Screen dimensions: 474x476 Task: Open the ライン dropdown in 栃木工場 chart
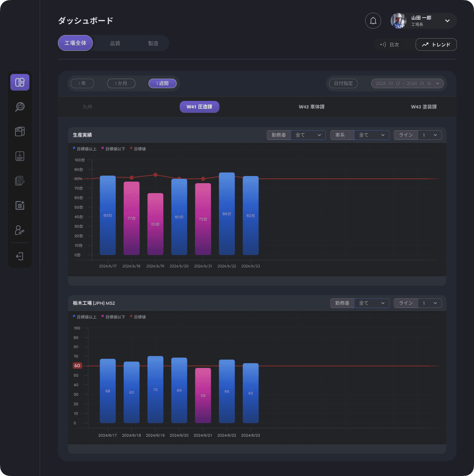coord(430,303)
